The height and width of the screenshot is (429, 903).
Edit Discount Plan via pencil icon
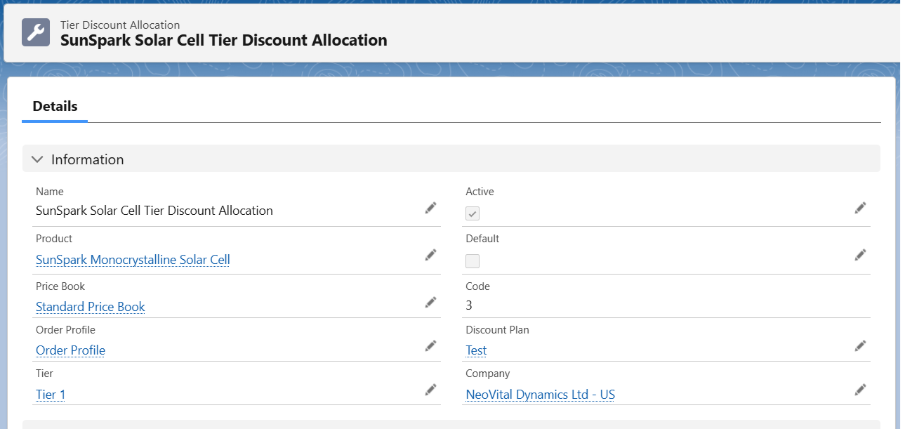pos(860,346)
